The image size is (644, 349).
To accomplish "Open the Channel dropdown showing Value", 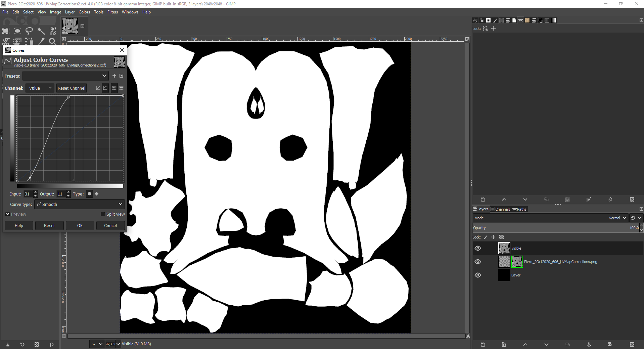I will pyautogui.click(x=40, y=88).
